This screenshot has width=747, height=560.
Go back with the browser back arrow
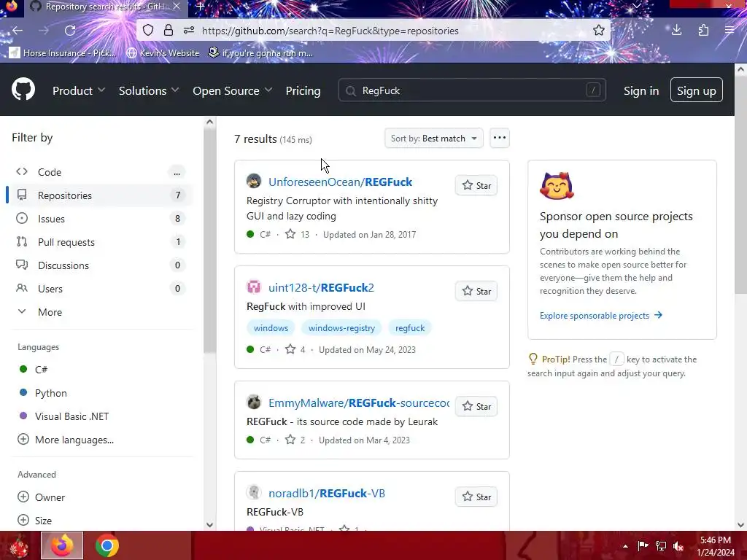coord(18,31)
